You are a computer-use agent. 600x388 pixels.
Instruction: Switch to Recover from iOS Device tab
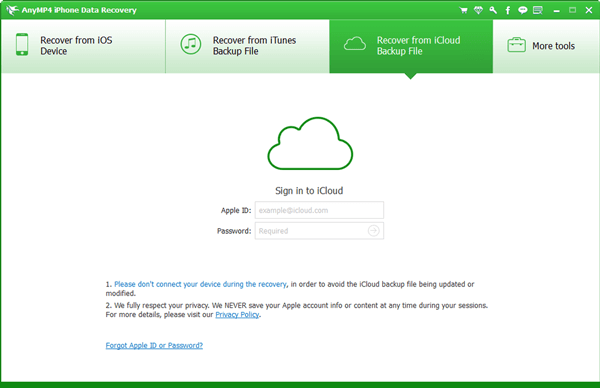[83, 46]
